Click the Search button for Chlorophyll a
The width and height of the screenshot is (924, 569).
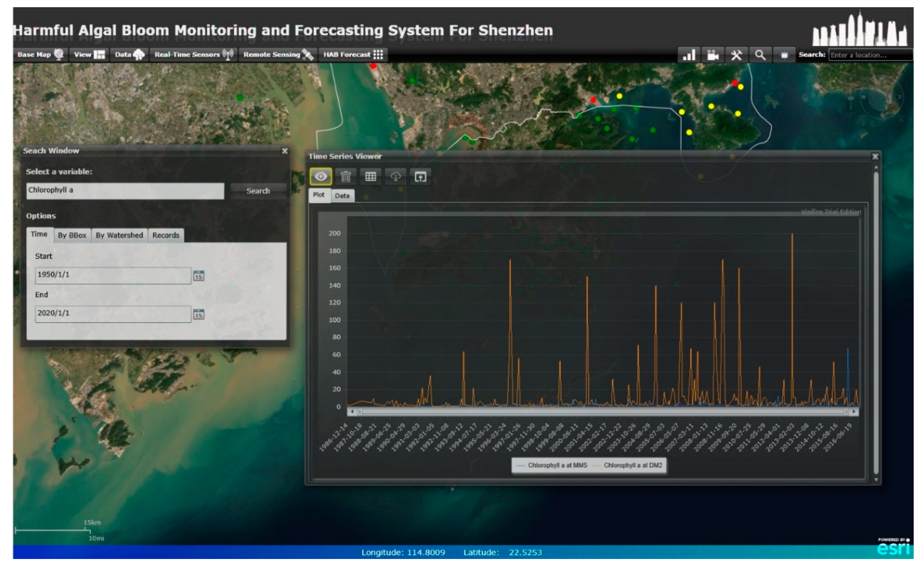tap(258, 191)
